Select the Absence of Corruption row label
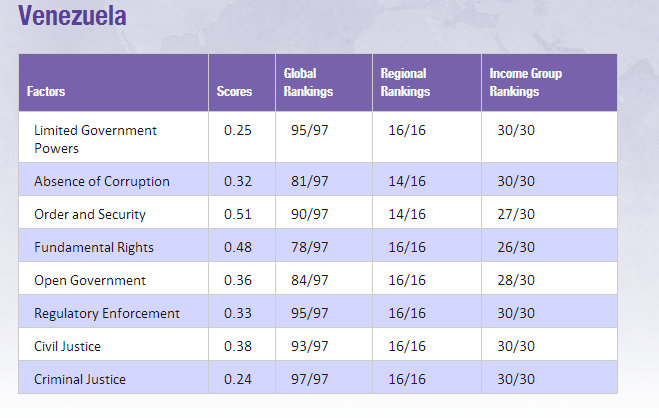Screen dimensions: 659x418 (x=102, y=181)
